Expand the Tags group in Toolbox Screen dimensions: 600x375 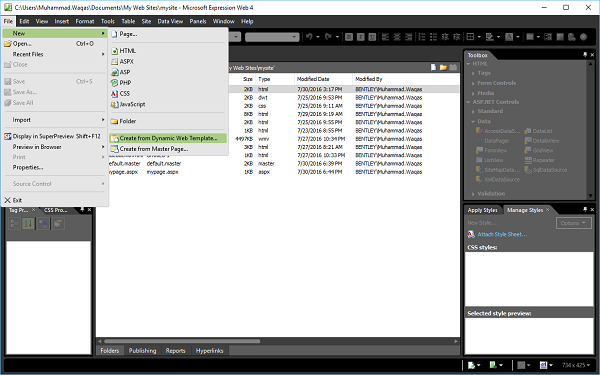click(x=473, y=73)
